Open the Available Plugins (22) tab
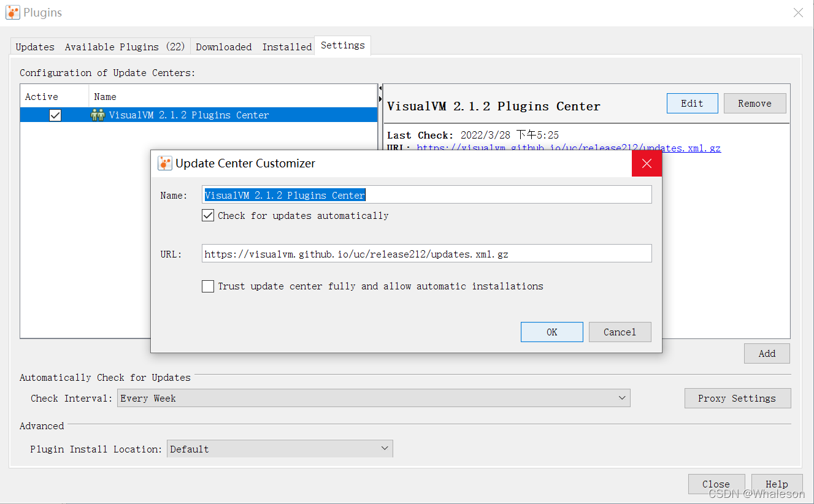The image size is (814, 504). pos(125,47)
